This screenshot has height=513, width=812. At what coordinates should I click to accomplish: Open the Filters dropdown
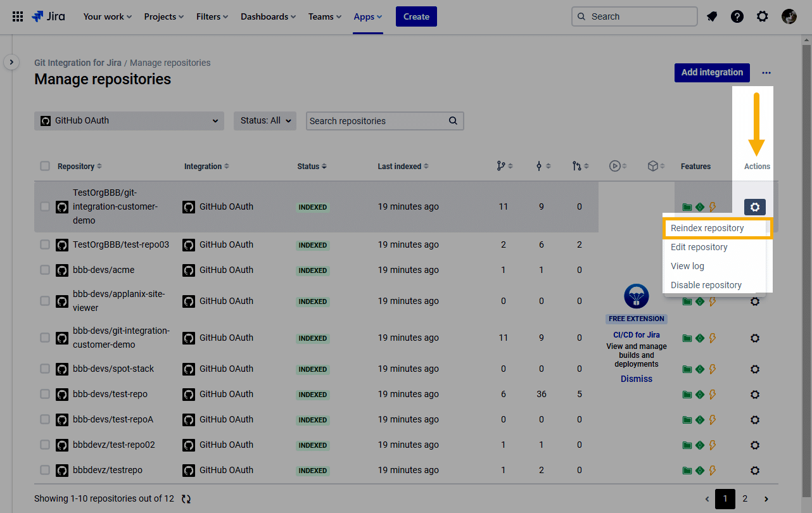point(212,16)
